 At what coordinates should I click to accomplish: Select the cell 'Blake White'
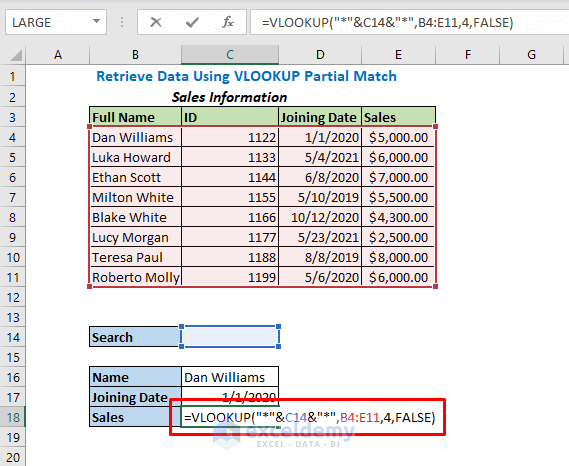point(135,217)
